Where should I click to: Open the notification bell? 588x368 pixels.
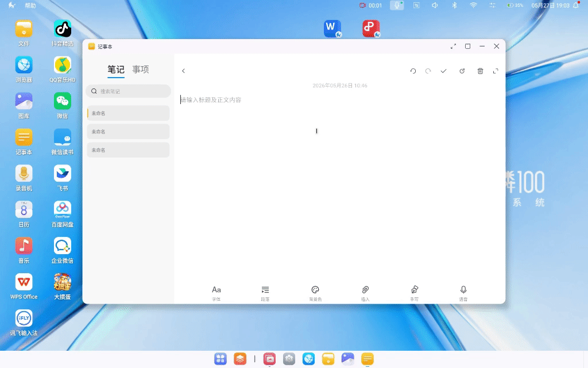[x=576, y=5]
